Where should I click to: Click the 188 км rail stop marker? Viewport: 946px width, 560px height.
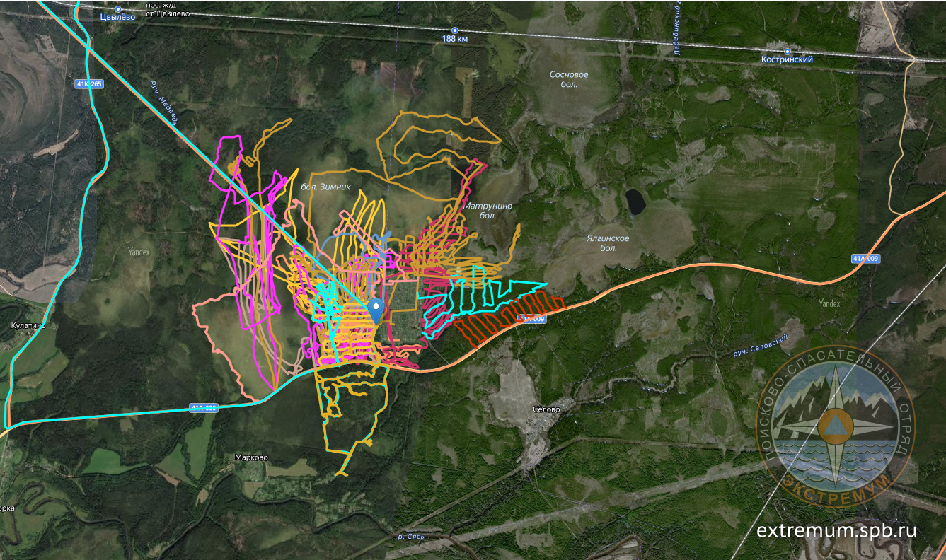(455, 30)
